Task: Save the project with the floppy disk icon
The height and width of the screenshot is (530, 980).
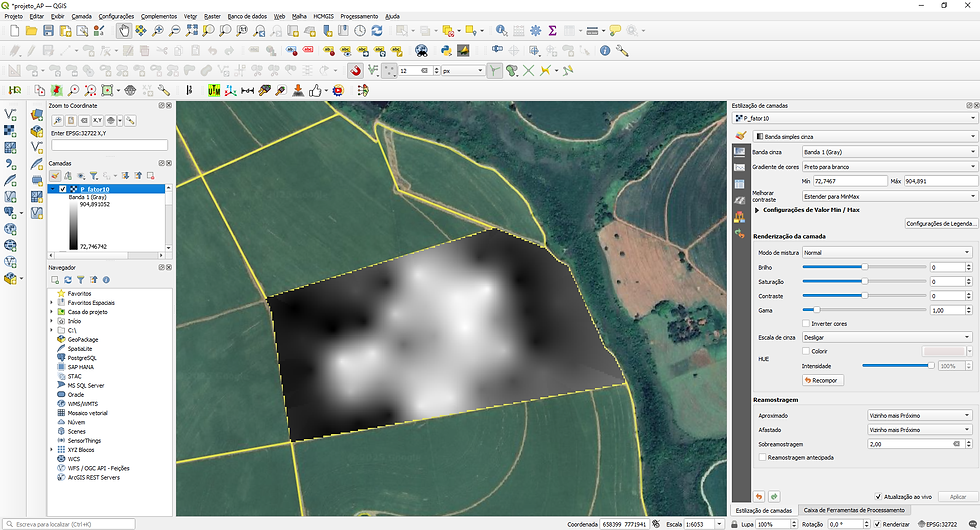Action: pyautogui.click(x=48, y=31)
